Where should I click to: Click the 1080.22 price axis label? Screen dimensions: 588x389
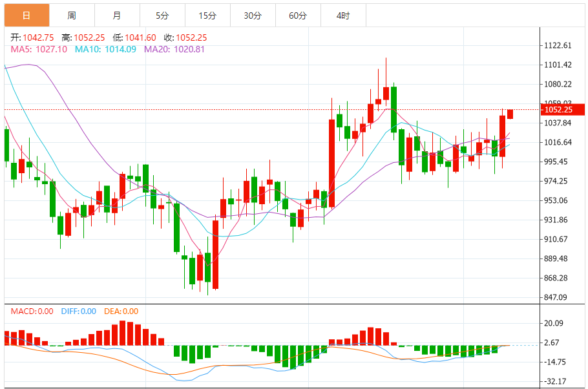(x=558, y=84)
